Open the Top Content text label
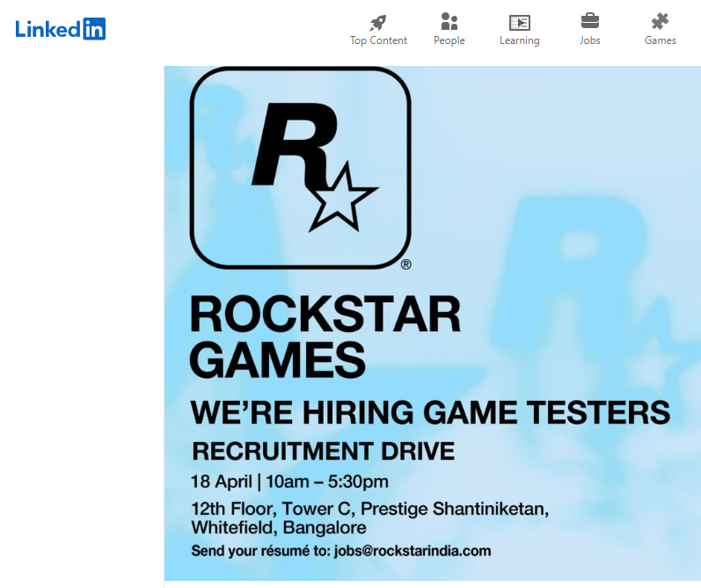 click(x=378, y=40)
